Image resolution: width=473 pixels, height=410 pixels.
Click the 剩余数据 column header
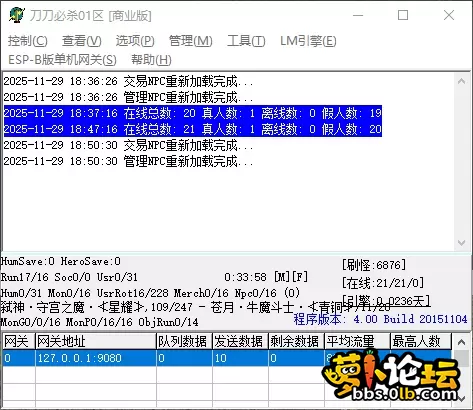(x=296, y=341)
